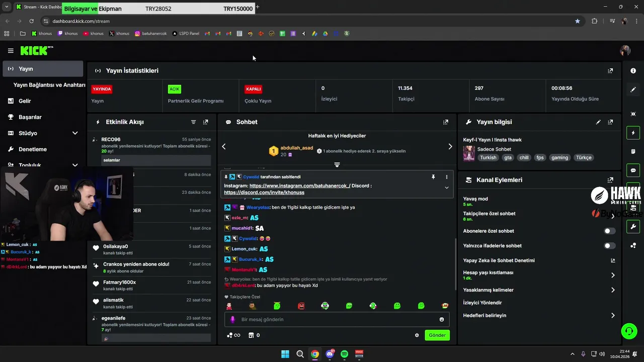The width and height of the screenshot is (644, 362).
Task: Click the info icon in right sidebar
Action: (633, 71)
